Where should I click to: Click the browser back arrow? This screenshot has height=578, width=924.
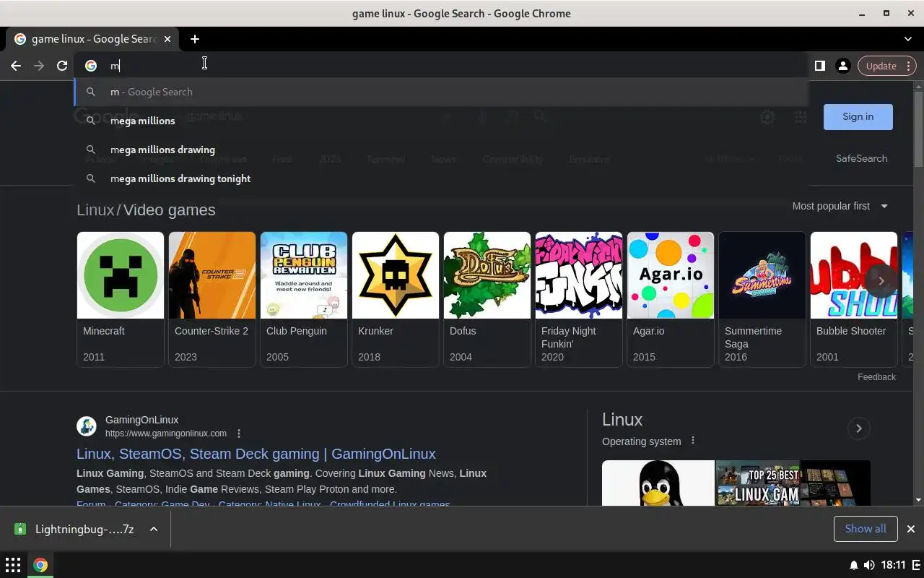click(16, 66)
